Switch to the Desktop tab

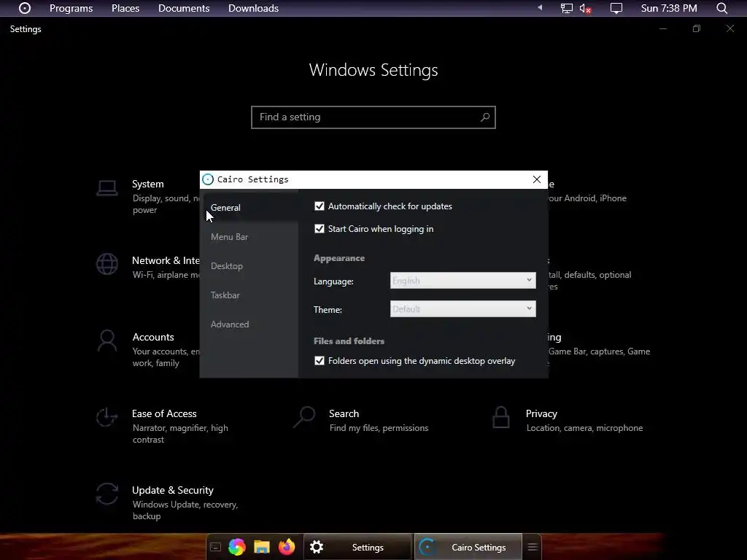249,265
